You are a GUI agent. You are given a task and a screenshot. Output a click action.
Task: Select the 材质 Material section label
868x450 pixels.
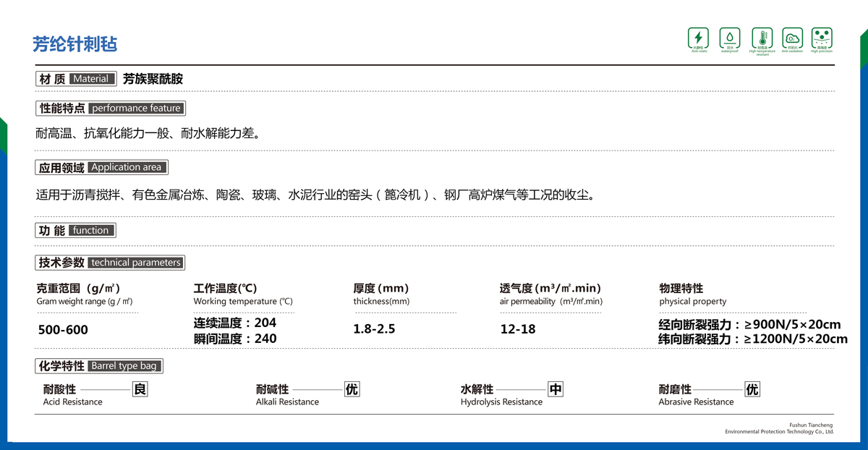(76, 79)
